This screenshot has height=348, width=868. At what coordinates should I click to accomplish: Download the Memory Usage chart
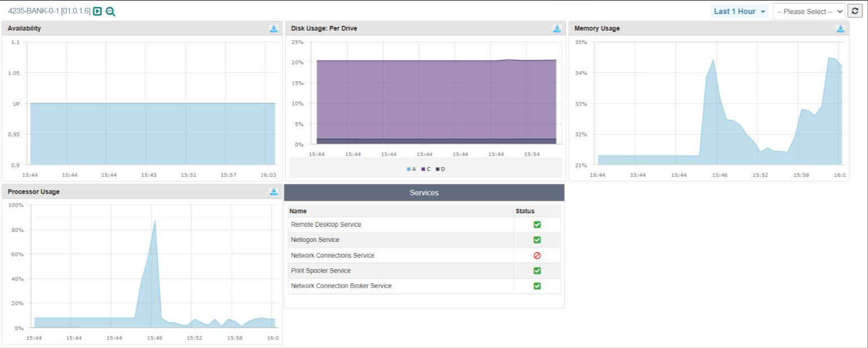click(840, 29)
